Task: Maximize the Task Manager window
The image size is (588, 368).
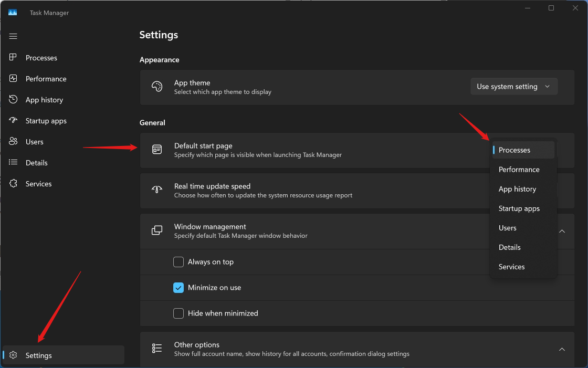Action: [551, 8]
